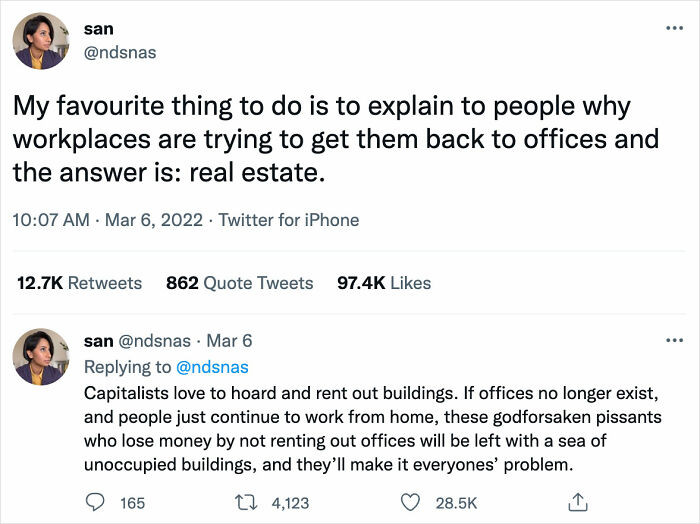This screenshot has height=524, width=700.
Task: Click the Twitter for iPhone source label
Action: click(x=289, y=220)
